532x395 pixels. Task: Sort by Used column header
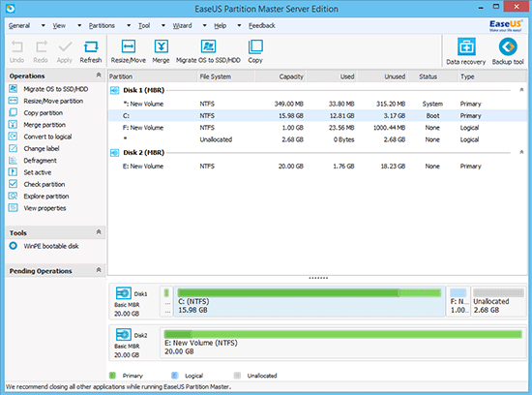pos(332,76)
